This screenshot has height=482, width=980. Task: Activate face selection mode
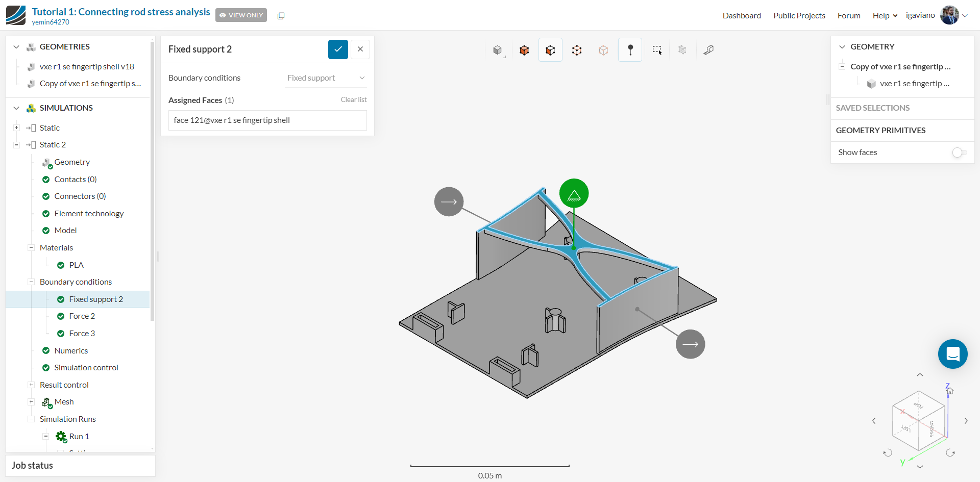(x=550, y=50)
